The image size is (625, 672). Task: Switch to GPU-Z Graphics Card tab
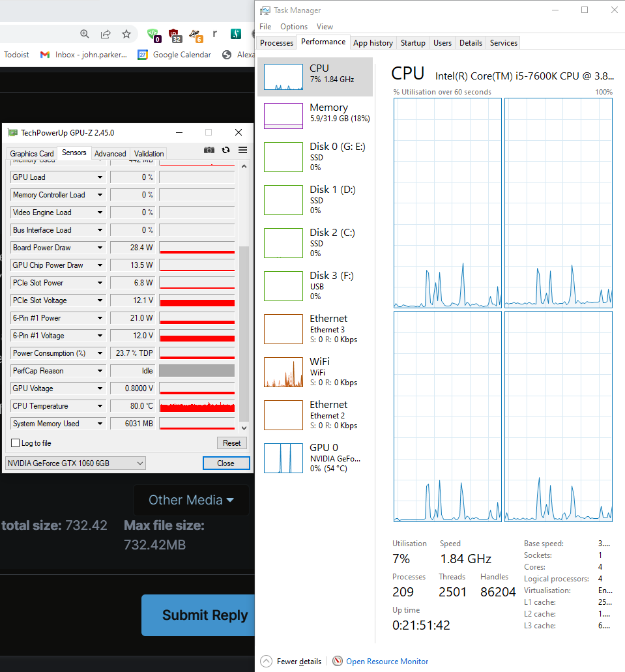32,153
